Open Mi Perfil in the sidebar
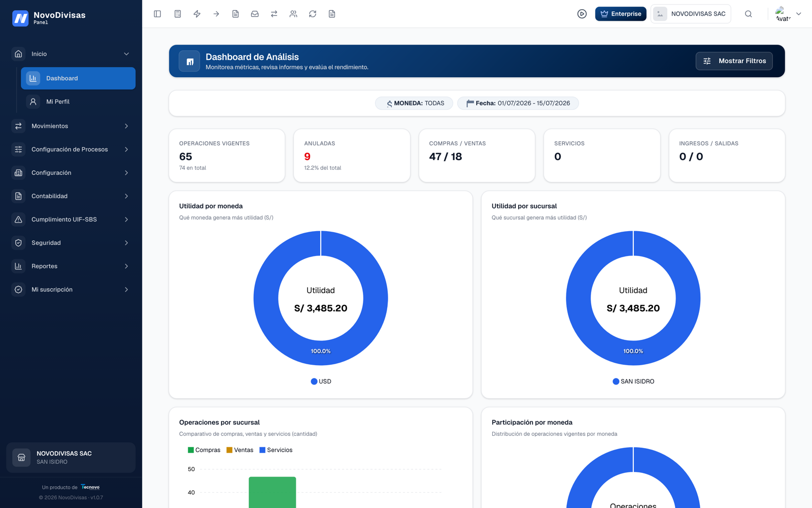The height and width of the screenshot is (508, 812). click(78, 102)
